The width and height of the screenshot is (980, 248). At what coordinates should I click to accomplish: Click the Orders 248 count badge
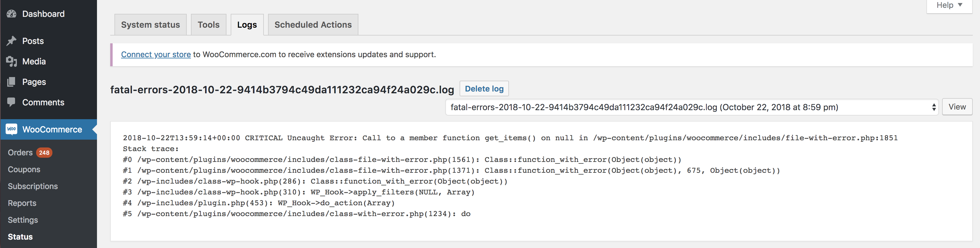click(44, 153)
